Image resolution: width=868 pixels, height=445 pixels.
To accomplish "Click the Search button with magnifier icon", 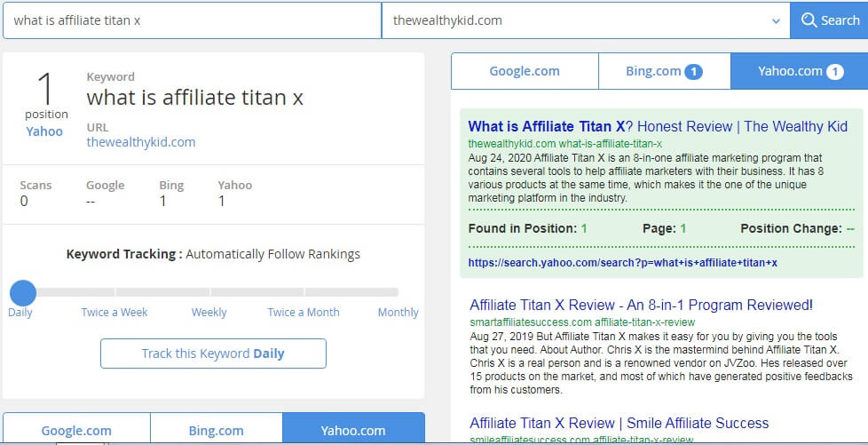I will 829,20.
